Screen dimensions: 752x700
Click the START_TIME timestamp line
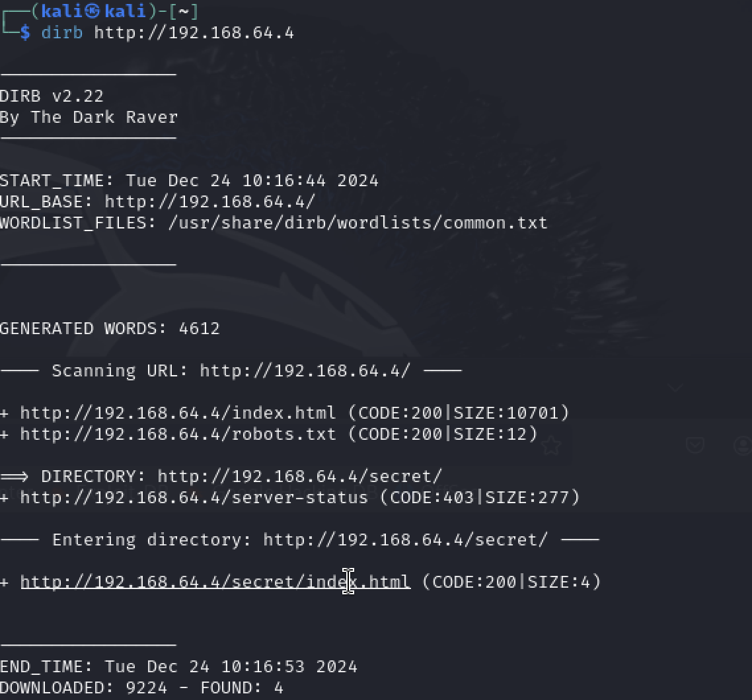189,180
